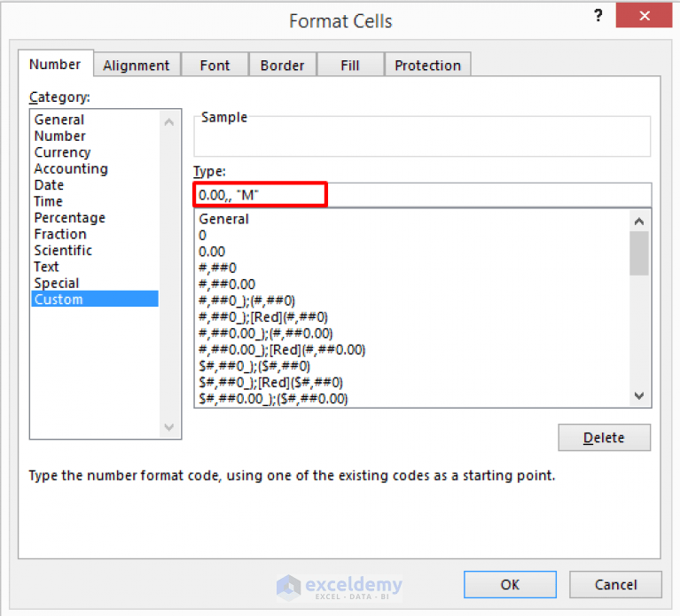Click the format list scrollbar thumb
The width and height of the screenshot is (680, 616).
click(639, 253)
